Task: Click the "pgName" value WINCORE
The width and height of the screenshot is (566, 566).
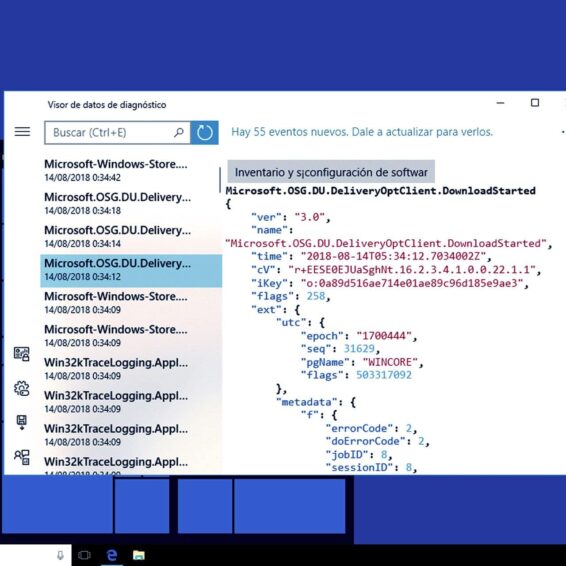Action: tap(390, 362)
